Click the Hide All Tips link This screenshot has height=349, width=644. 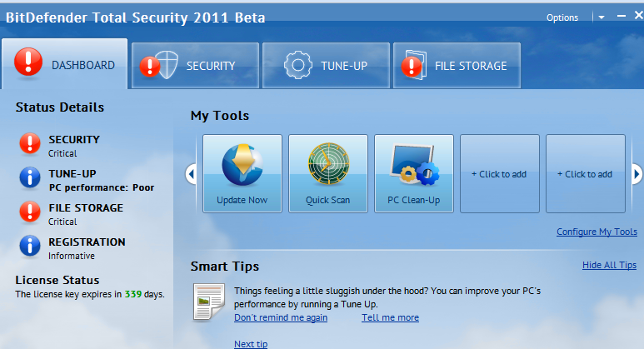pos(610,265)
